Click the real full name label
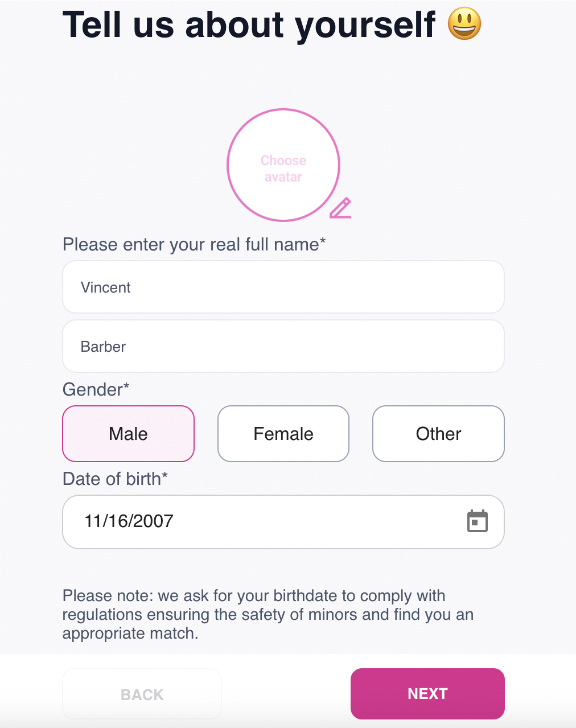The image size is (576, 728). (x=194, y=244)
